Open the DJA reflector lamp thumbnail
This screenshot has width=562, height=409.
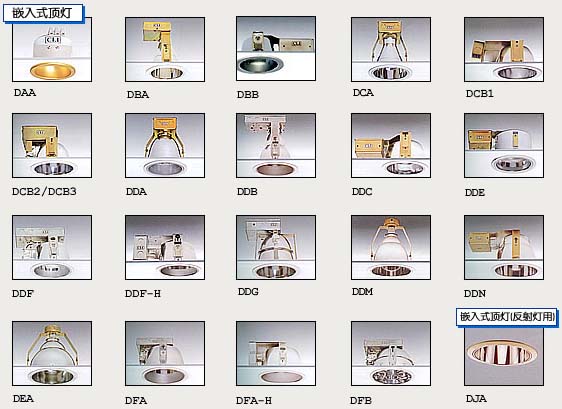click(x=504, y=356)
